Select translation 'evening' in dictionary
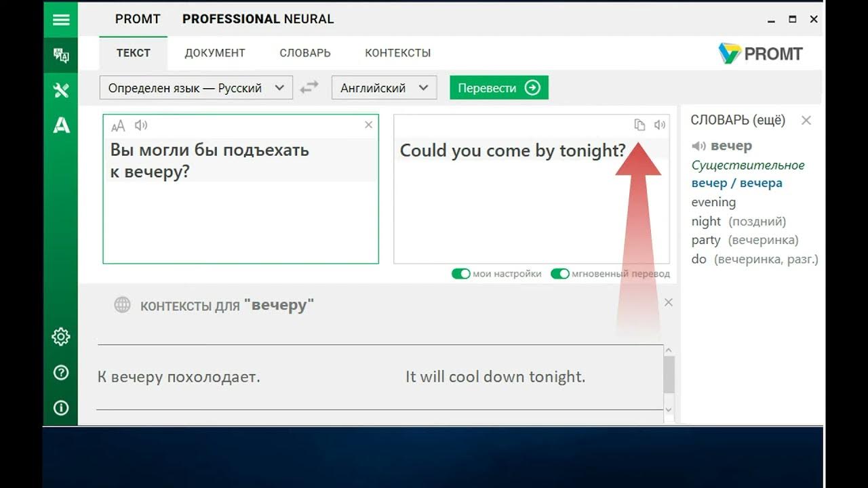 (713, 202)
